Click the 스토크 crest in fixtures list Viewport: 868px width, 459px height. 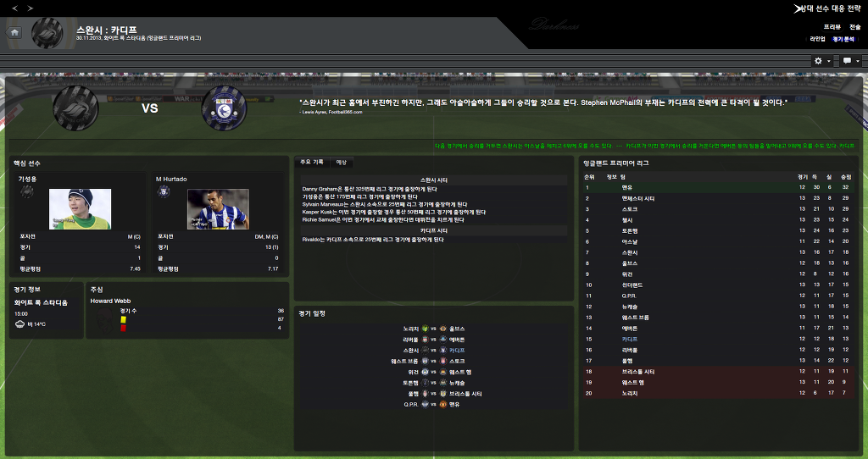(x=442, y=361)
